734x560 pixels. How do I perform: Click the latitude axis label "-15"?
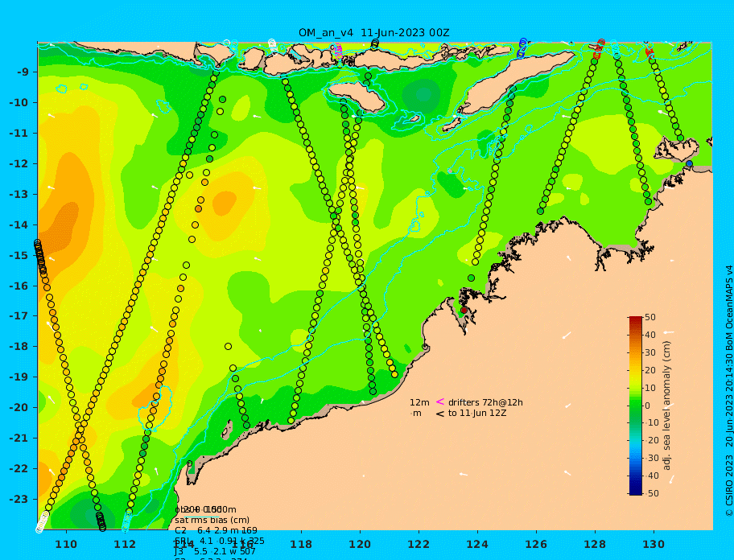click(x=19, y=255)
